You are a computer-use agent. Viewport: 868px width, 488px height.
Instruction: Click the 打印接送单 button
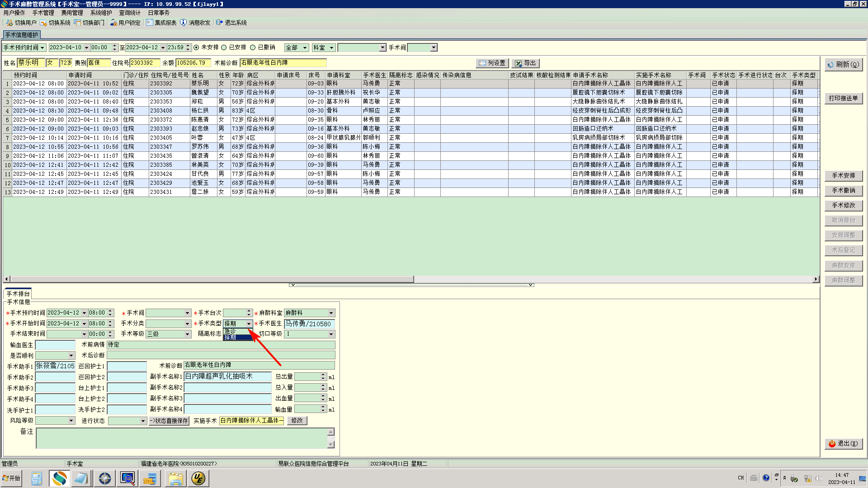[843, 99]
